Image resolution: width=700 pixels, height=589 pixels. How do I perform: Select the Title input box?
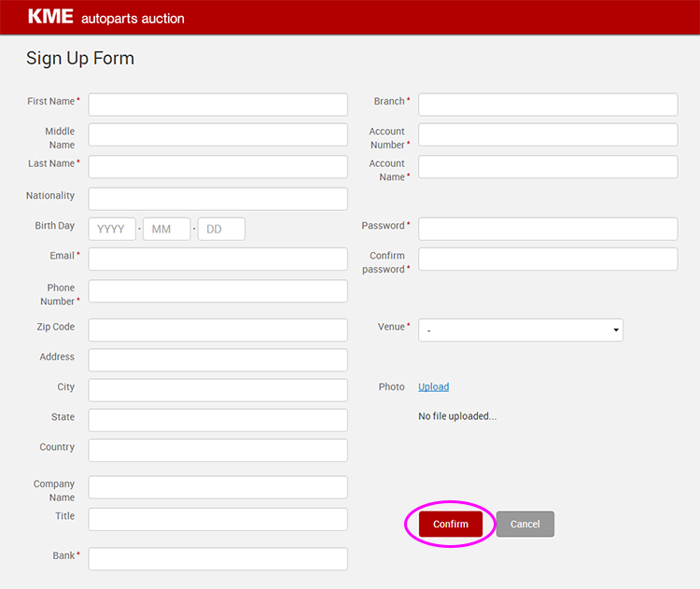coord(217,519)
